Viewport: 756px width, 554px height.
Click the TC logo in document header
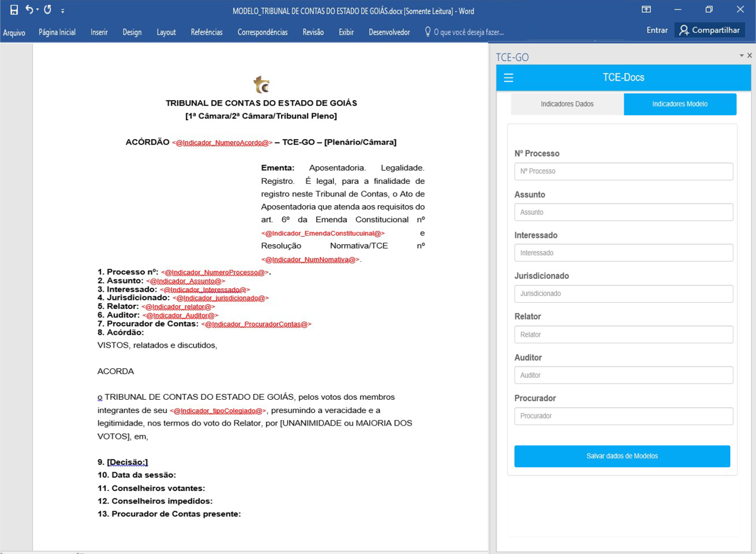261,84
